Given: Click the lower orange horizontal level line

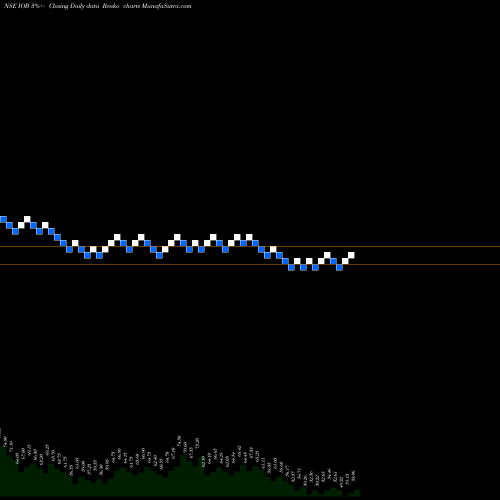Looking at the screenshot, I should 250,265.
